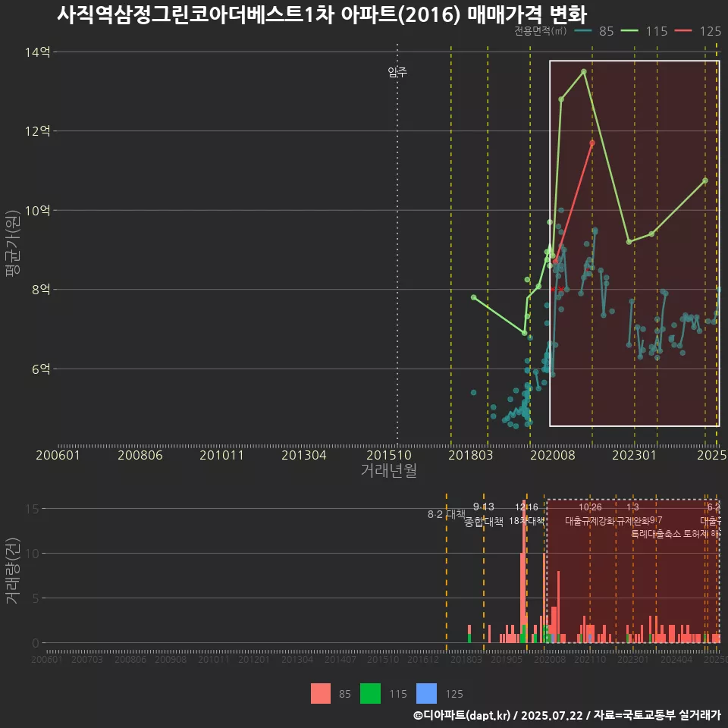Click the 1·3 규제완화 marker label
This screenshot has height=728, width=728.
632,514
